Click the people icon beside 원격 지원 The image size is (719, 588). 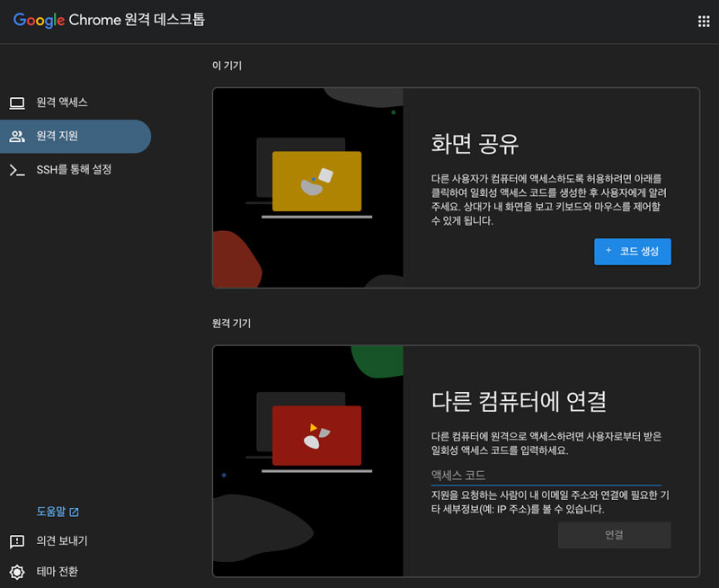17,137
